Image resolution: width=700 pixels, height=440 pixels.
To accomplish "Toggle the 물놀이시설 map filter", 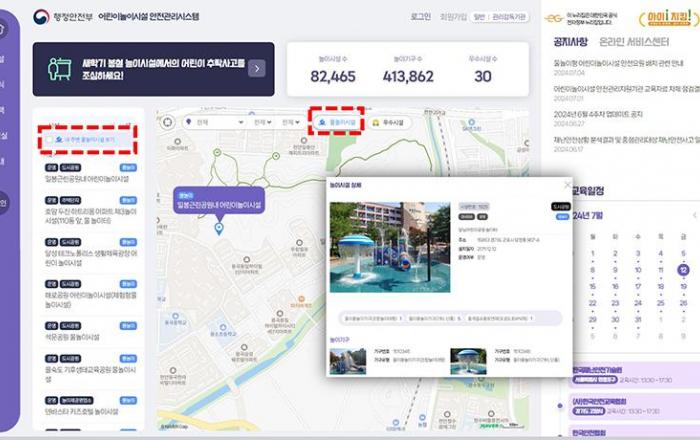I will click(335, 122).
